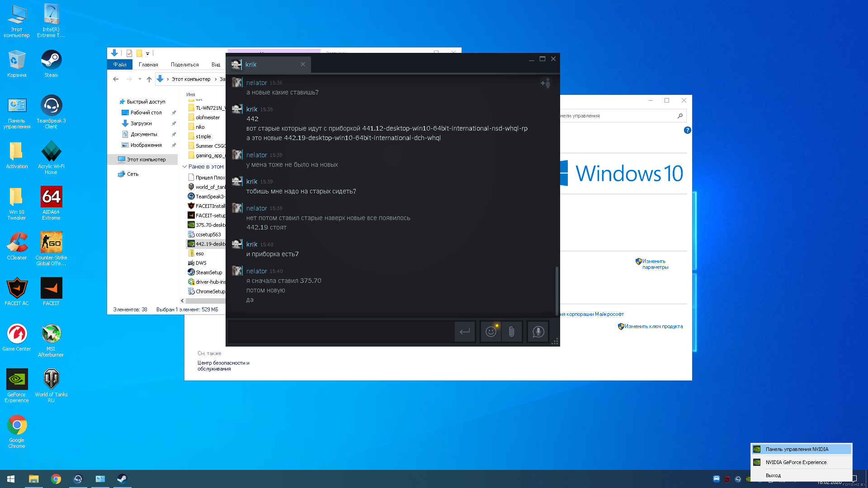The width and height of the screenshot is (868, 488).
Task: Open CCleaner desktop shortcut
Action: point(17,246)
